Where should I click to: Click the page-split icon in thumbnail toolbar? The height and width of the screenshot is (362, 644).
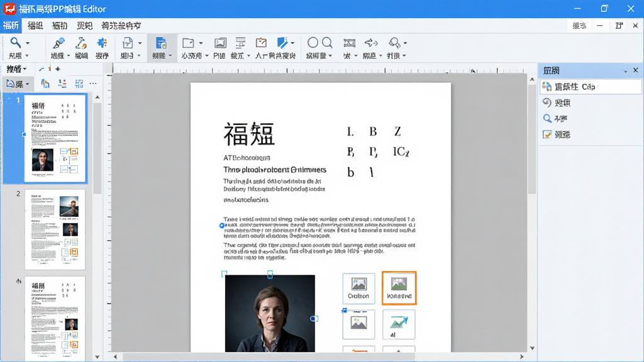coord(62,84)
